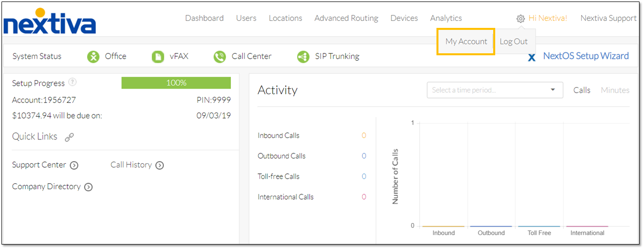The height and width of the screenshot is (249, 644).
Task: Open the Analytics menu
Action: point(446,18)
